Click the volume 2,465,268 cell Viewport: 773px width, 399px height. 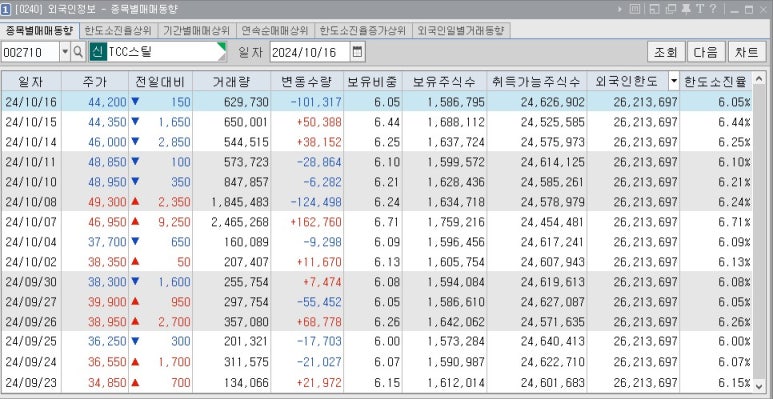[231, 222]
